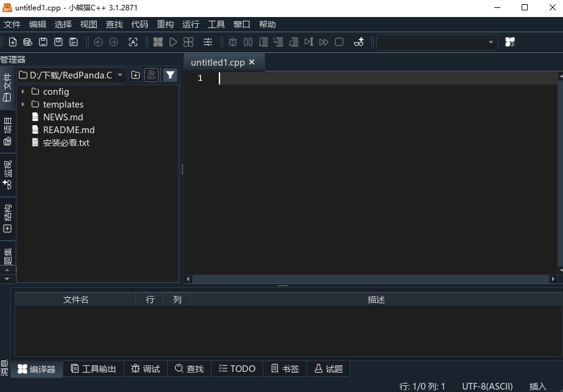This screenshot has width=563, height=392.
Task: Select the Run (play) toolbar icon
Action: click(173, 42)
